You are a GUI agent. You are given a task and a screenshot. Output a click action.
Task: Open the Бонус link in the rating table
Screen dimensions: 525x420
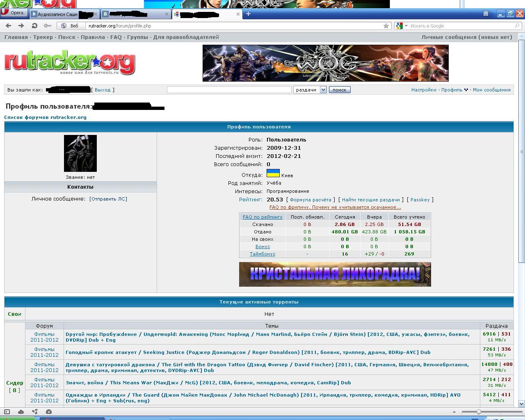click(x=262, y=247)
